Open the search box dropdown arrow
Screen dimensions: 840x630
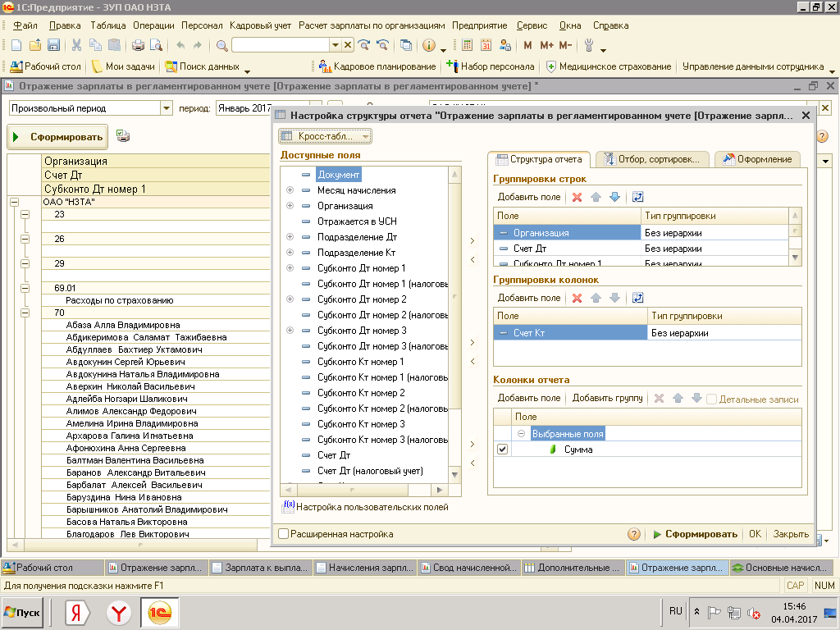(336, 46)
